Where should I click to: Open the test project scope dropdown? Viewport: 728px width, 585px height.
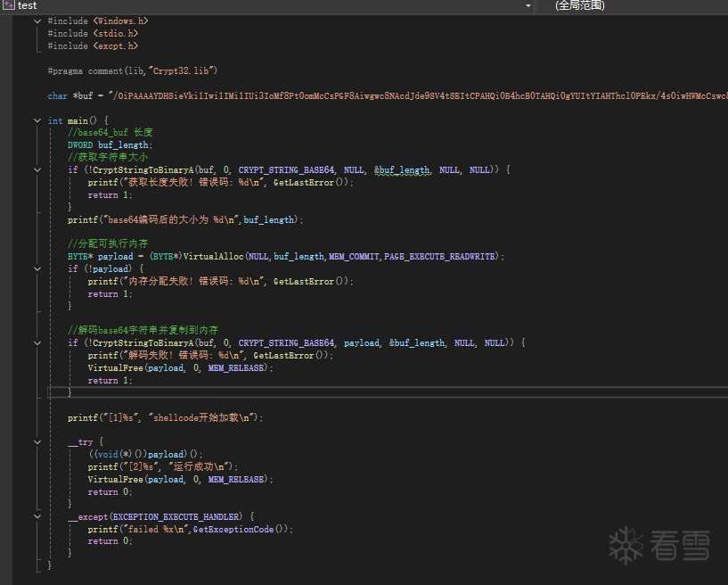coord(528,5)
